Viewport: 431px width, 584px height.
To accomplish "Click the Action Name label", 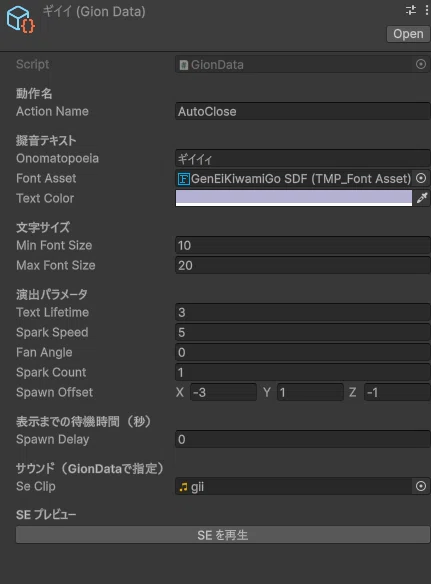I will pyautogui.click(x=52, y=111).
